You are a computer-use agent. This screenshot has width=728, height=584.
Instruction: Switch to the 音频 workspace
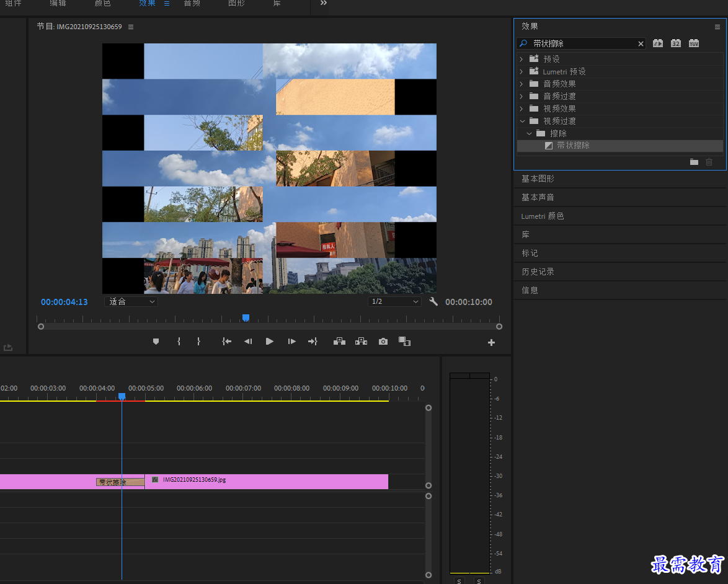pyautogui.click(x=192, y=3)
